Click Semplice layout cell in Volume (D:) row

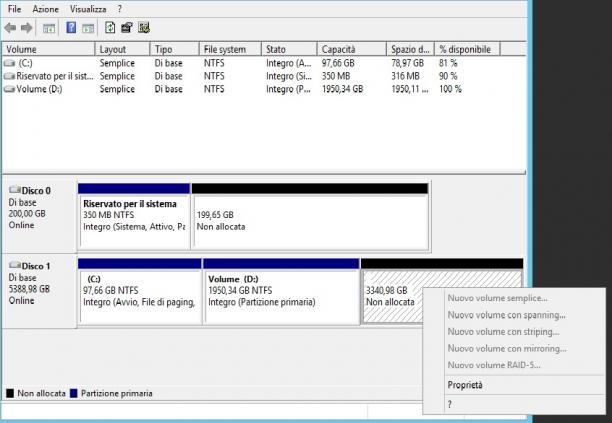pyautogui.click(x=117, y=89)
